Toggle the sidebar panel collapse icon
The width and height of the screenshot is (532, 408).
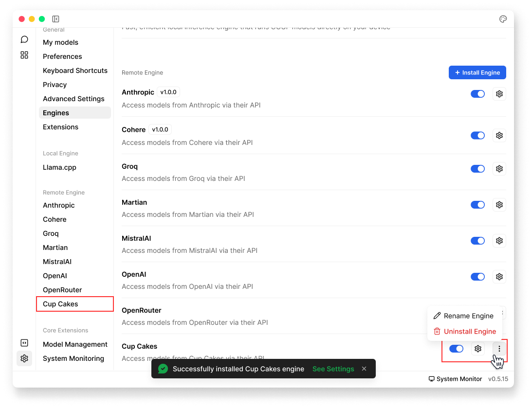[55, 19]
